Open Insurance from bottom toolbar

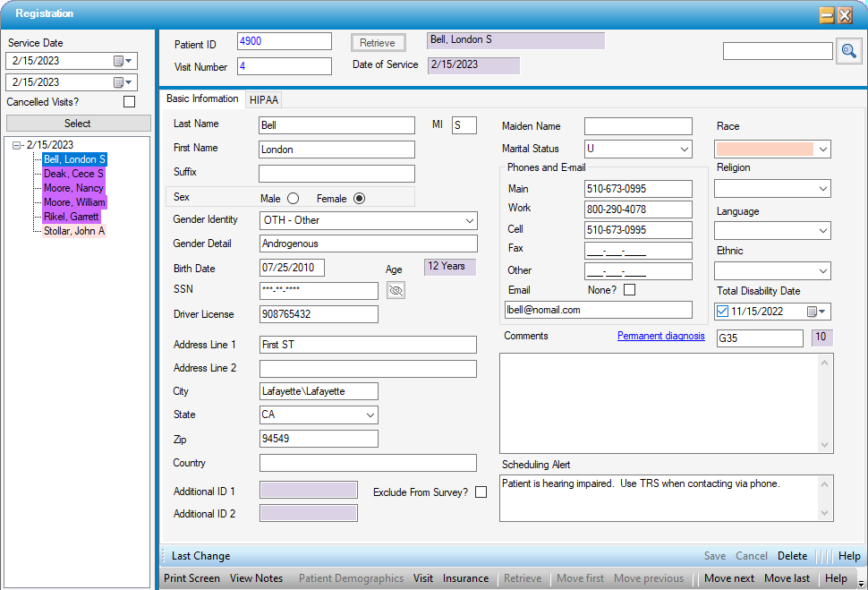465,578
